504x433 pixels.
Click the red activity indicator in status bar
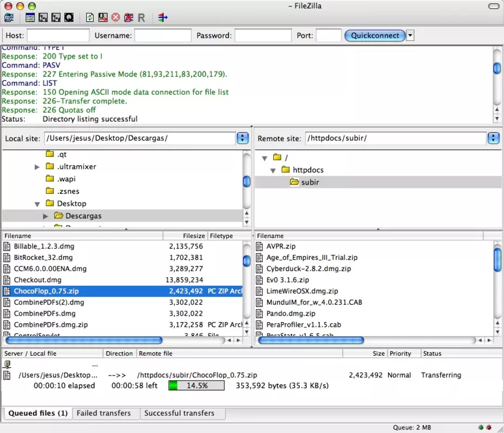(489, 427)
